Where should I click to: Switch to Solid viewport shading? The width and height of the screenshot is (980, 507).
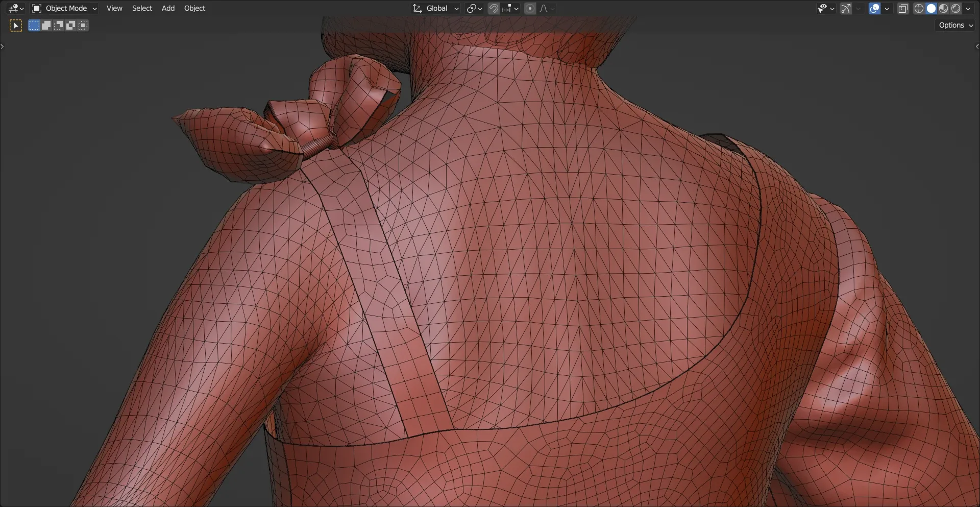pos(931,8)
